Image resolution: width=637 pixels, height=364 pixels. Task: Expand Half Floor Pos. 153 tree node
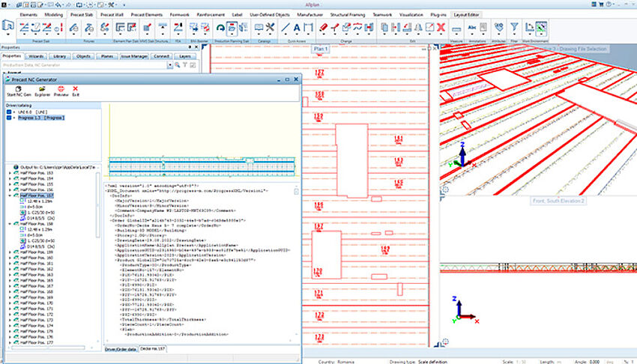coord(10,172)
